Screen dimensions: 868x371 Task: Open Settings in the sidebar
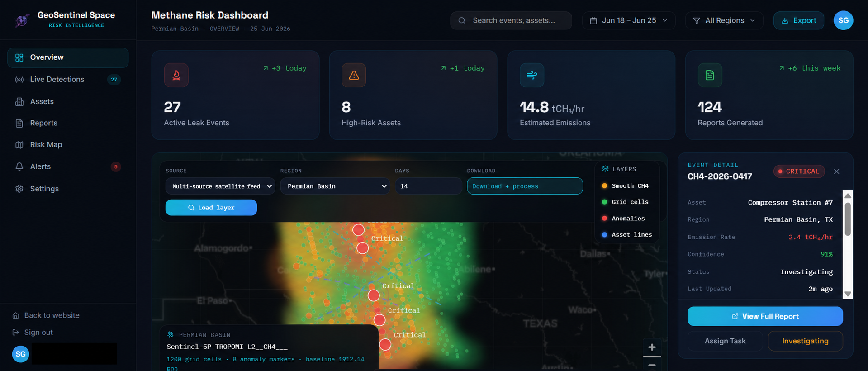68,189
